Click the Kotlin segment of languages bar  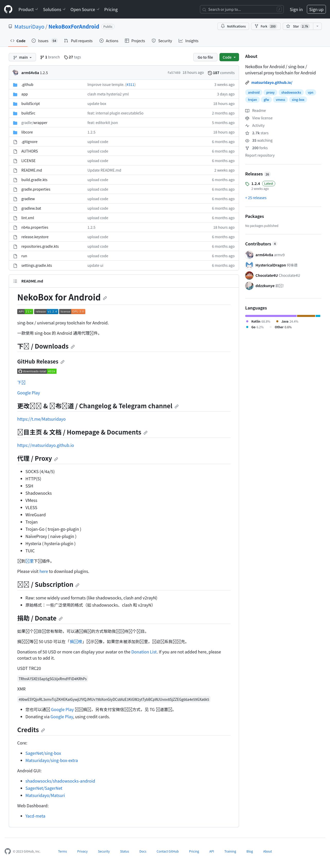271,316
